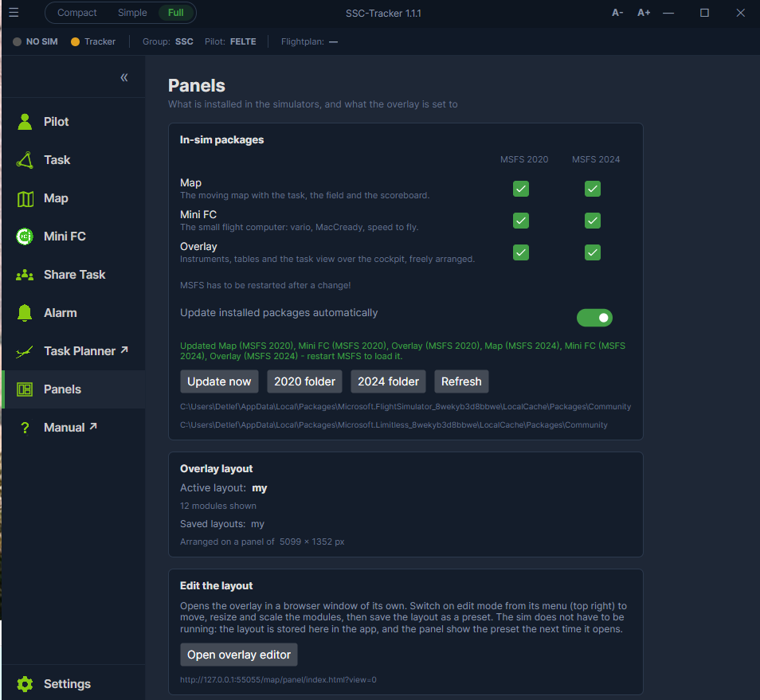Select the Full view mode

tap(175, 13)
